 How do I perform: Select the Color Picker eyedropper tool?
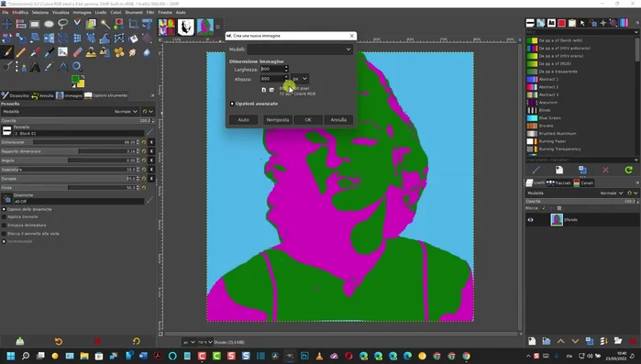coord(49,67)
